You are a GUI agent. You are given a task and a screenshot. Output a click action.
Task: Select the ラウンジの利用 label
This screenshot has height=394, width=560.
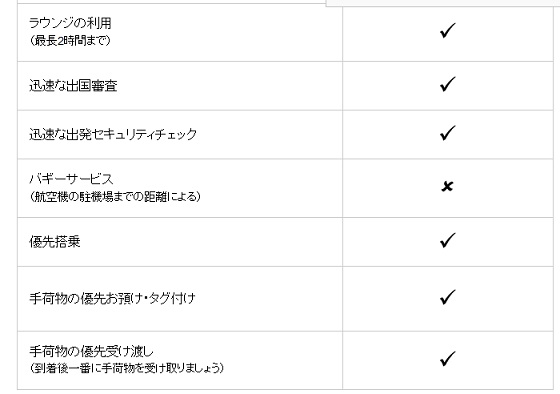pyautogui.click(x=70, y=23)
